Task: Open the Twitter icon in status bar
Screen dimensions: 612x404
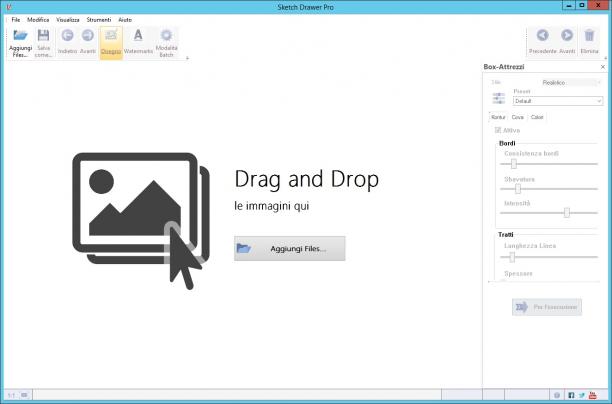Action: point(582,395)
